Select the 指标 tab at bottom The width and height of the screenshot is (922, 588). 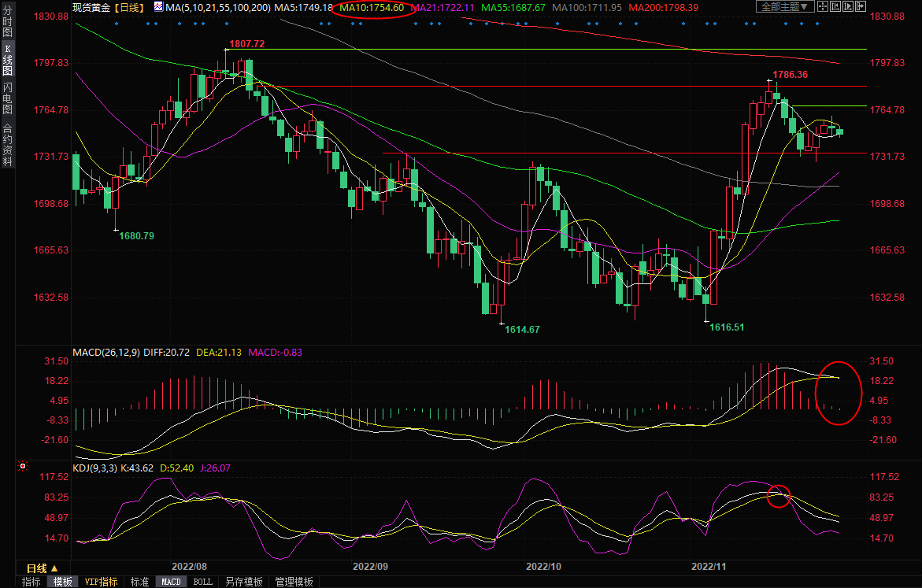point(31,582)
